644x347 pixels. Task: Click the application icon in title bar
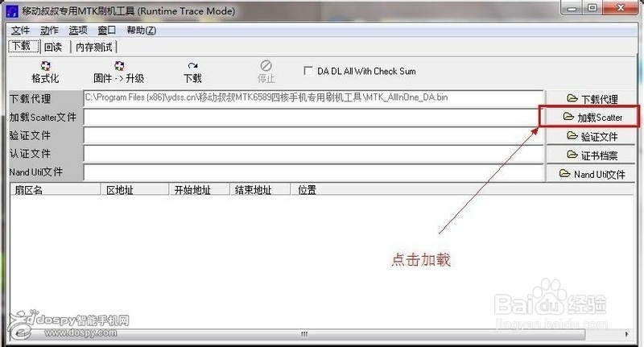[13, 11]
